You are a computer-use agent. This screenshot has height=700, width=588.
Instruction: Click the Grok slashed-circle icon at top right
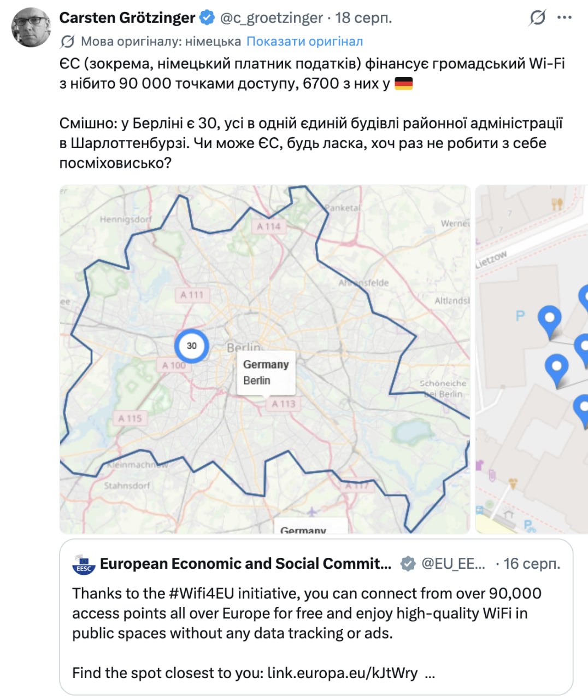537,18
